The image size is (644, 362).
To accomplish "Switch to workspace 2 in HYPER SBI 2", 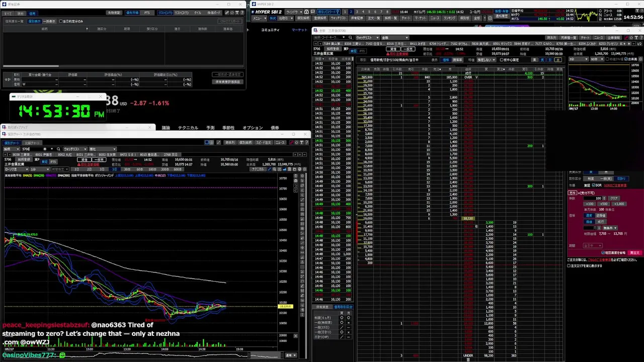I will click(351, 12).
